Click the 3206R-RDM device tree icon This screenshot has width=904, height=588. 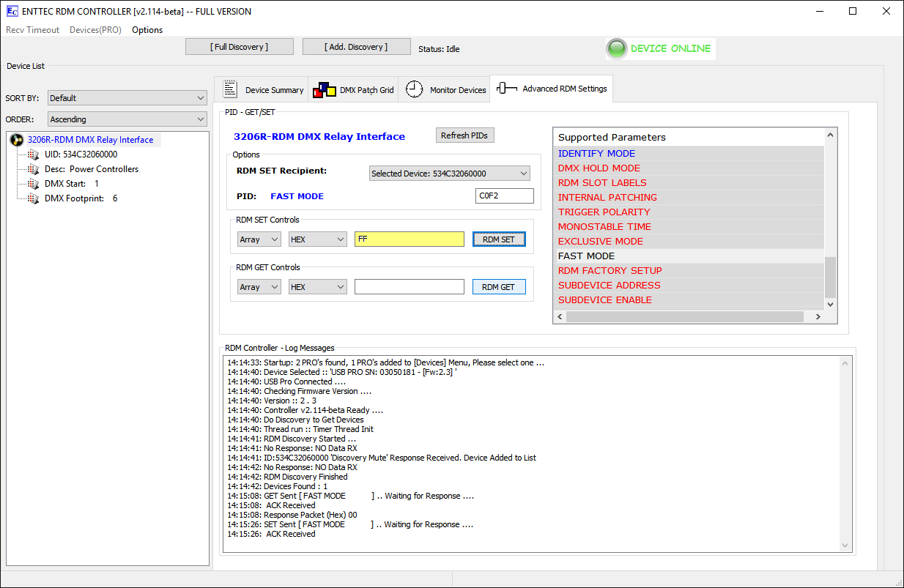(17, 140)
